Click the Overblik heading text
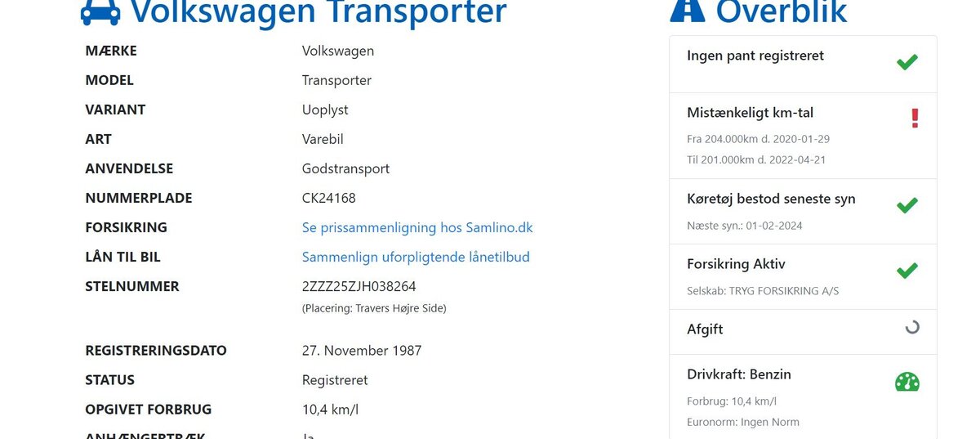980x439 pixels. (782, 12)
